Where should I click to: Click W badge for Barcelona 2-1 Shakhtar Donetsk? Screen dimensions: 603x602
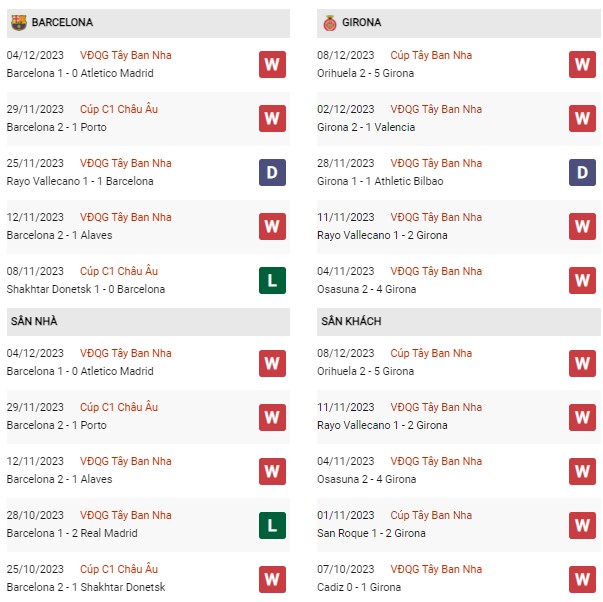coord(272,579)
